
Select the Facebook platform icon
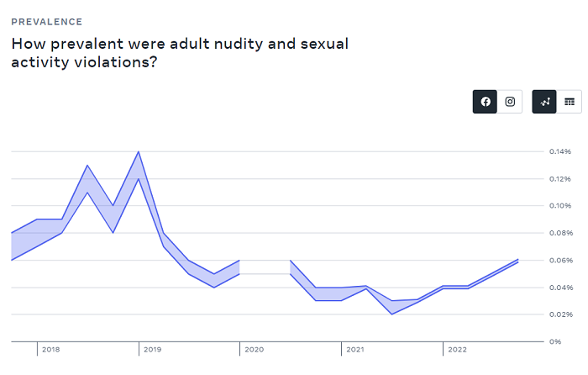tap(485, 102)
